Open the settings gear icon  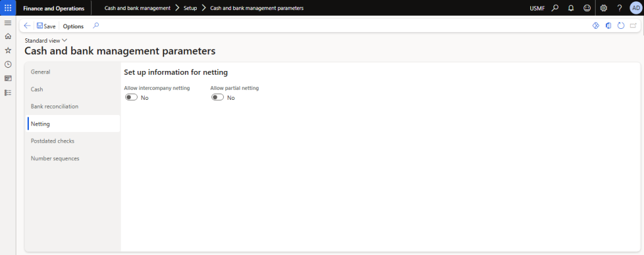tap(604, 8)
